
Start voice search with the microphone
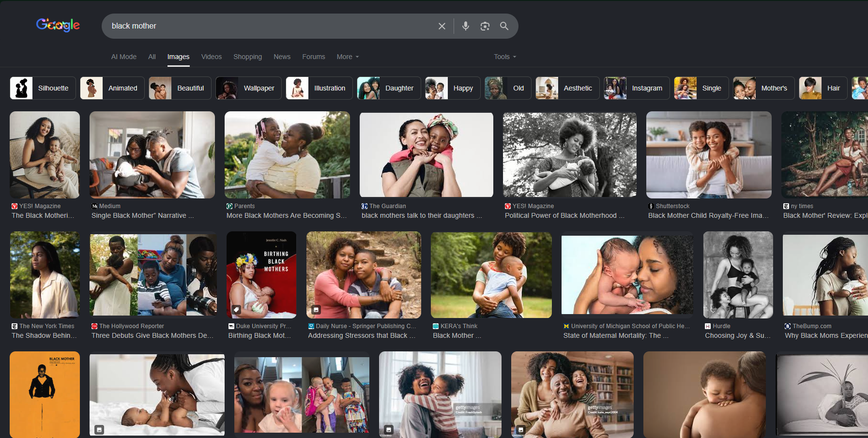pyautogui.click(x=465, y=26)
